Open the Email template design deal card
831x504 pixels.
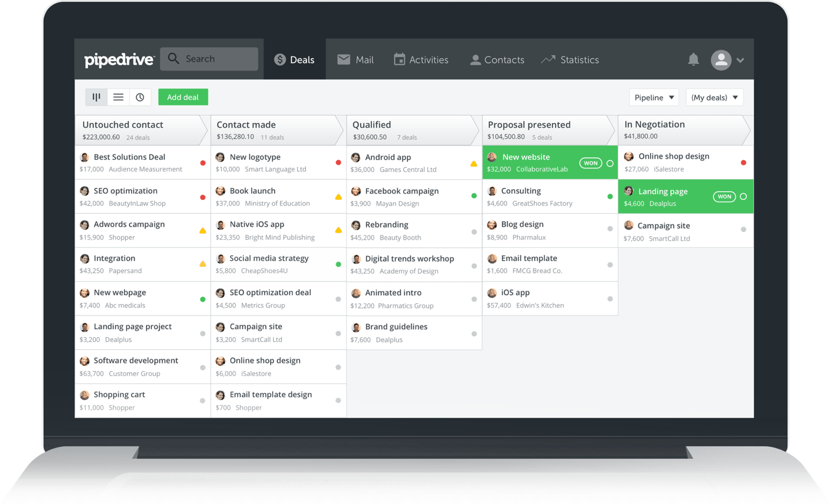click(x=278, y=401)
